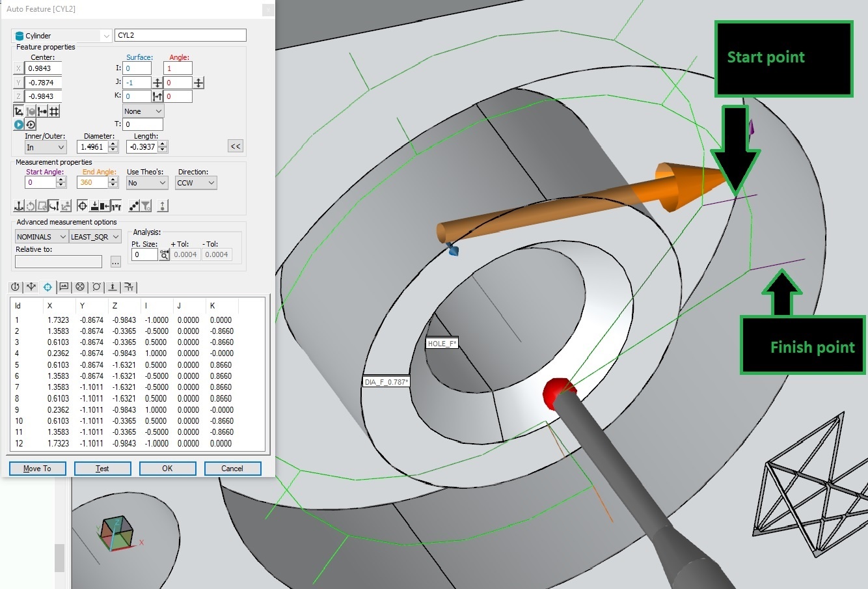Screen dimensions: 868x589
Task: Select the second arrow-fork toolbox tab
Action: (31, 287)
